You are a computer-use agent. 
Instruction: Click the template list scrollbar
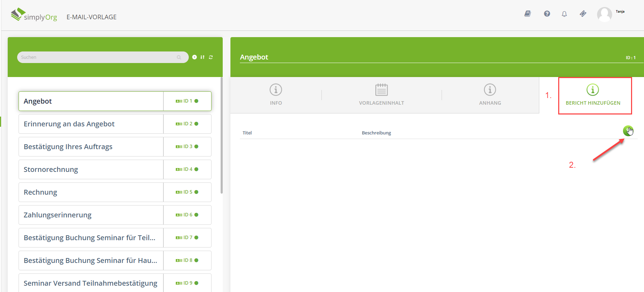pyautogui.click(x=221, y=137)
